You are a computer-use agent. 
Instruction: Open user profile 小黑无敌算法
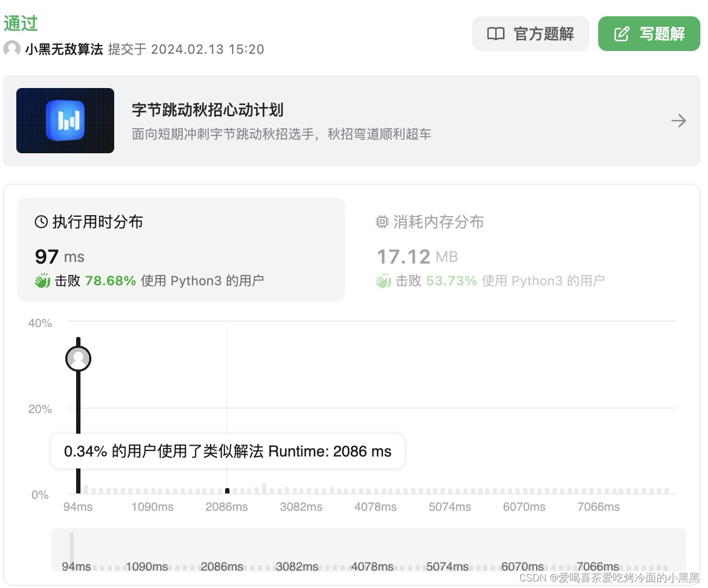click(64, 49)
